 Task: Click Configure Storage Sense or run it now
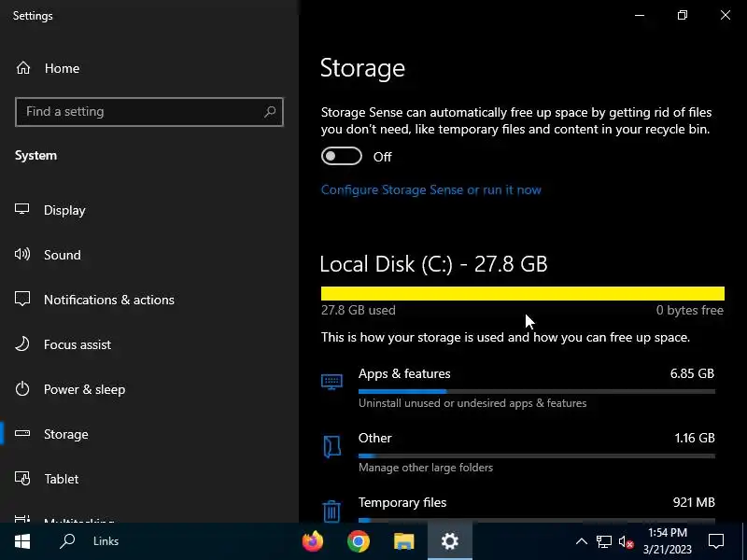pyautogui.click(x=431, y=190)
